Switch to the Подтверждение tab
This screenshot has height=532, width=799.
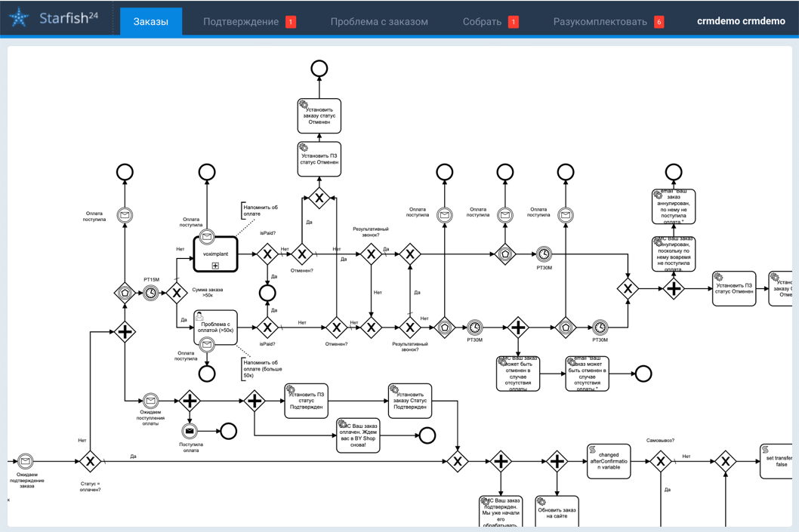click(249, 21)
